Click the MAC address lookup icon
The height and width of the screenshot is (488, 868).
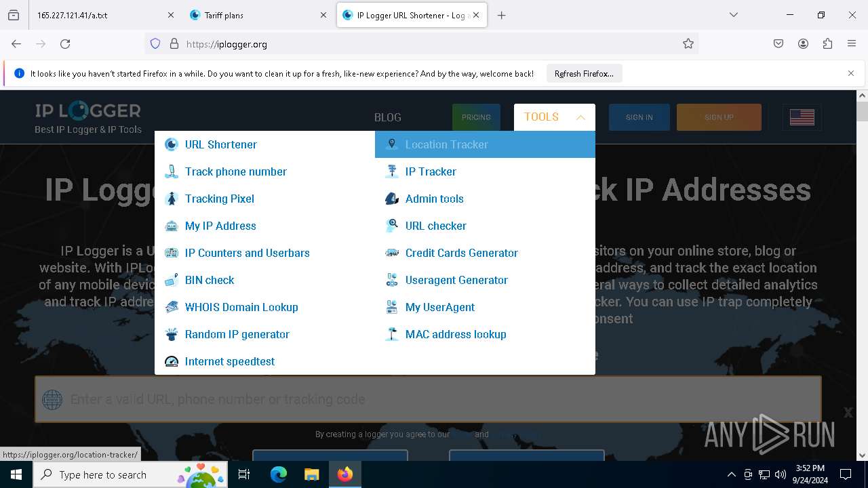coord(392,334)
